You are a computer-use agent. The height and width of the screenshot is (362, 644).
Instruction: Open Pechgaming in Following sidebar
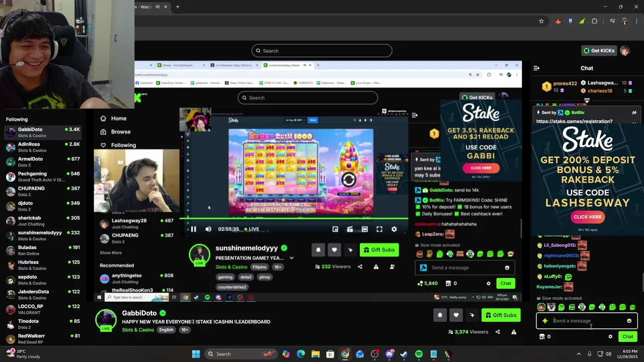point(43,176)
